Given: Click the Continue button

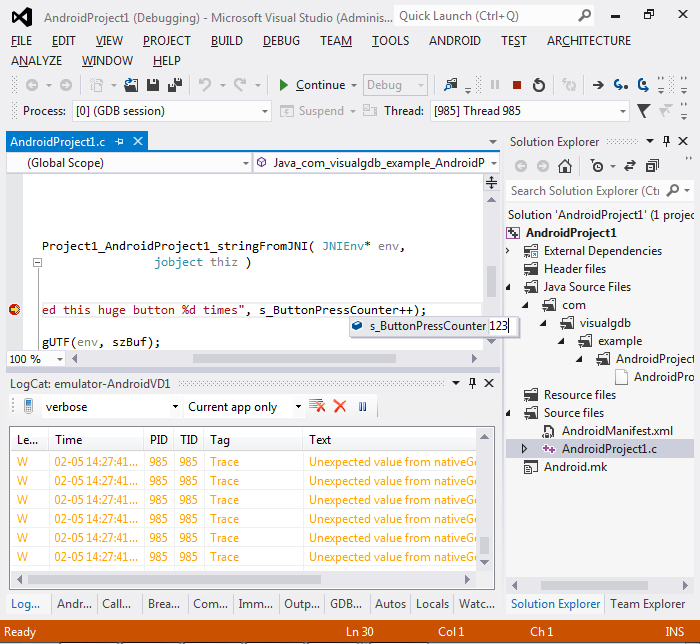Looking at the screenshot, I should [x=312, y=85].
